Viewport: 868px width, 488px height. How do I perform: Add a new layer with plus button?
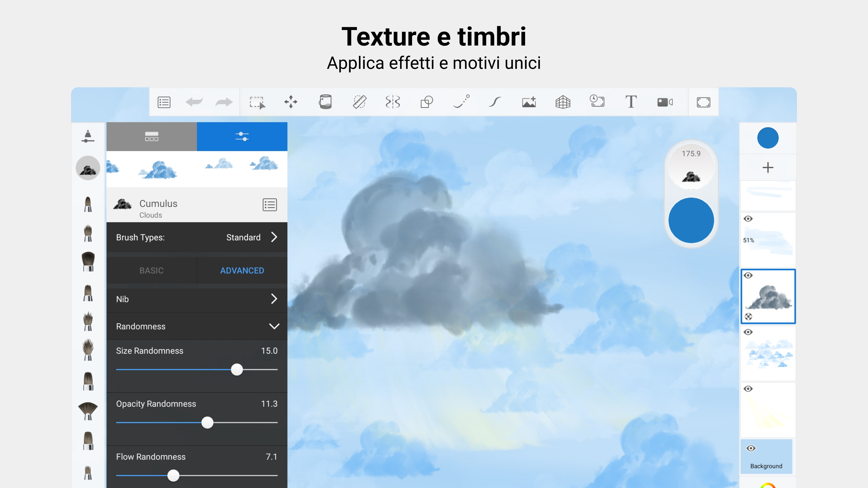click(x=768, y=167)
